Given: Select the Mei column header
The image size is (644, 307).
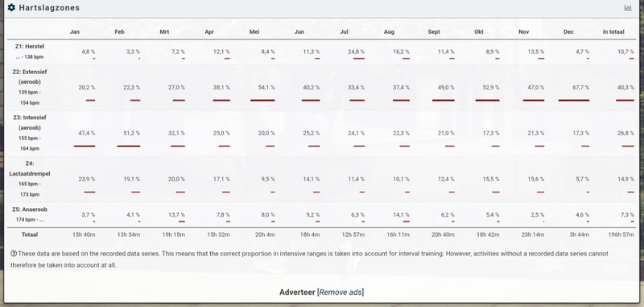Looking at the screenshot, I should coord(254,31).
